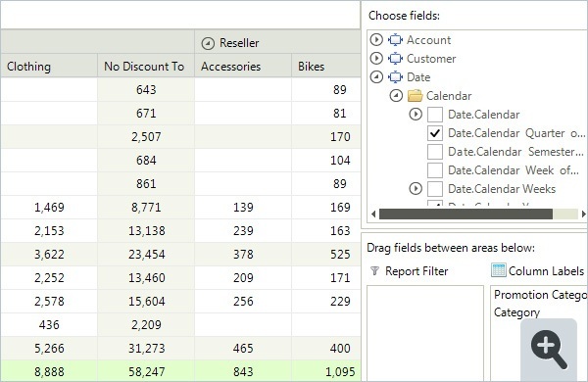Collapse the Reseller column group
The height and width of the screenshot is (382, 588).
point(208,43)
